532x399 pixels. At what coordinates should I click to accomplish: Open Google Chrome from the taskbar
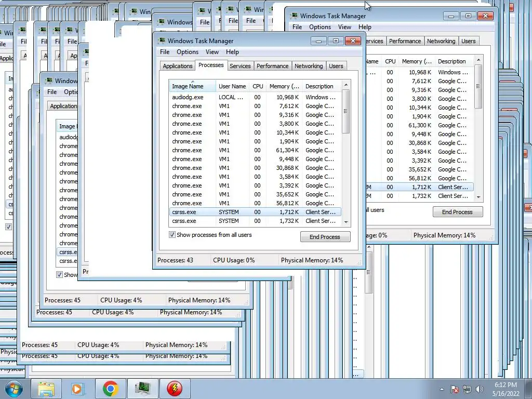(110, 389)
